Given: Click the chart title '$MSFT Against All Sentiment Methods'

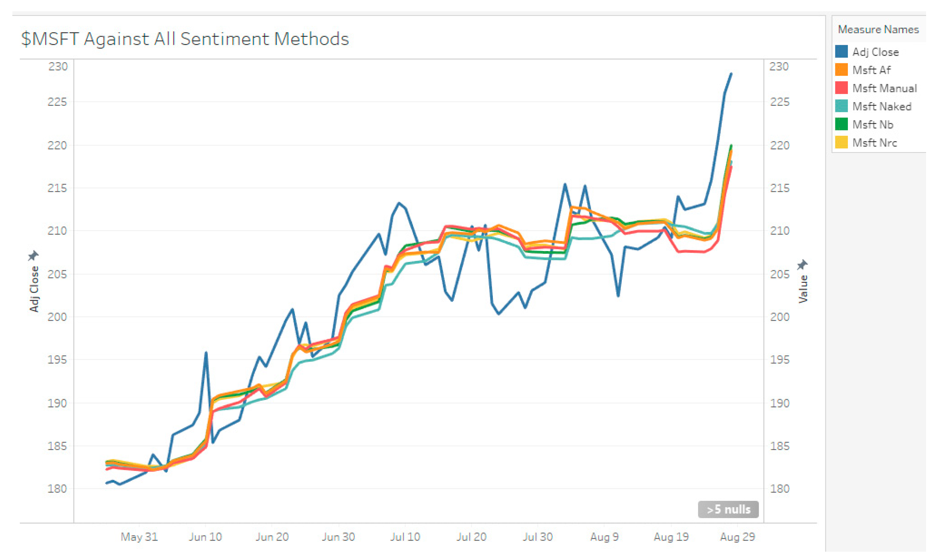Looking at the screenshot, I should (x=185, y=39).
